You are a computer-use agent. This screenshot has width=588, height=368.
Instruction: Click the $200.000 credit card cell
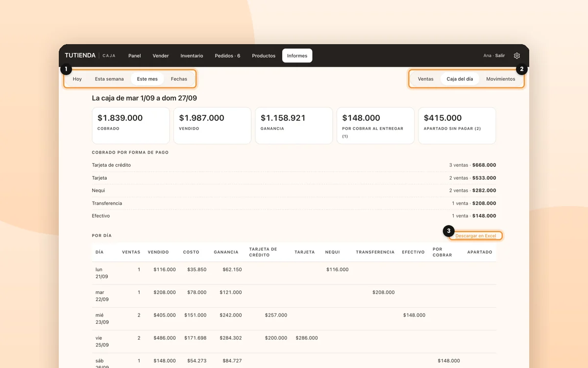(276, 338)
